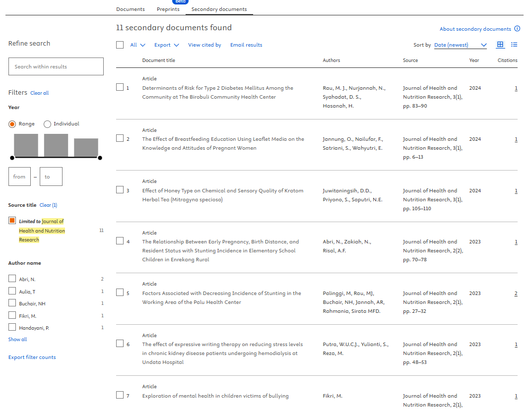The height and width of the screenshot is (412, 532).
Task: Filter by author Fikri, M.
Action: point(12,315)
